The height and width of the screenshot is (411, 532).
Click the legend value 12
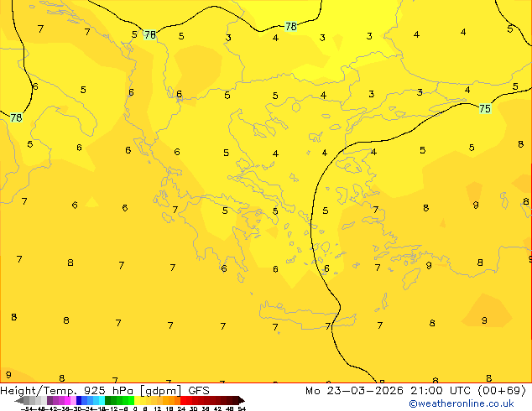158,408
